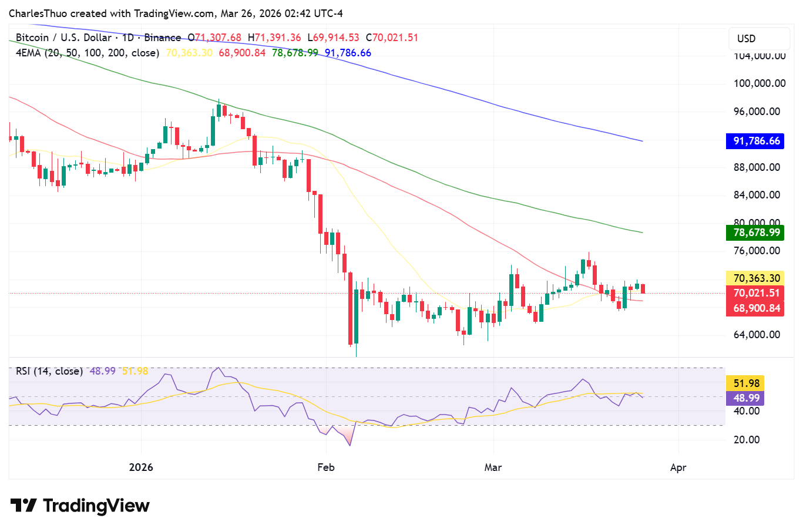This screenshot has width=803, height=532.
Task: Select the Mar label on the time axis
Action: tap(492, 467)
